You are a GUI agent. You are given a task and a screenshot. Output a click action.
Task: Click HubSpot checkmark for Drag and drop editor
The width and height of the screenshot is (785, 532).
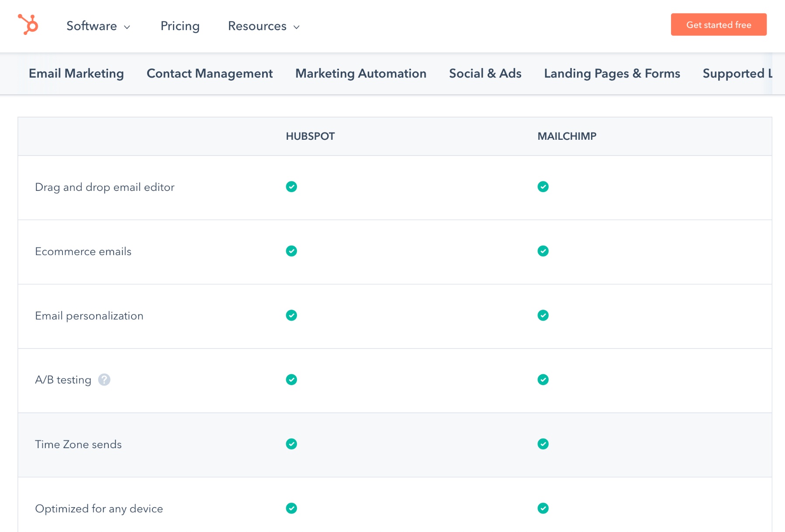(x=291, y=187)
